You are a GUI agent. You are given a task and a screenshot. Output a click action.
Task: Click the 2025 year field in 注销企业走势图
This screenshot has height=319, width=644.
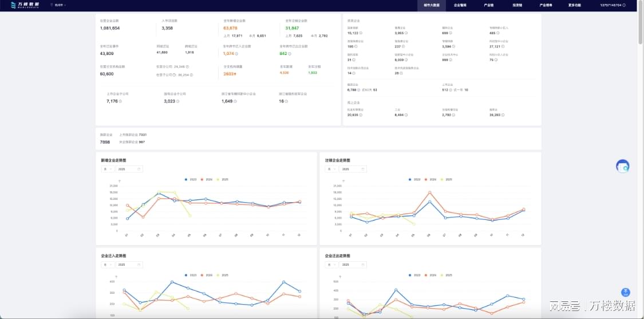point(354,169)
